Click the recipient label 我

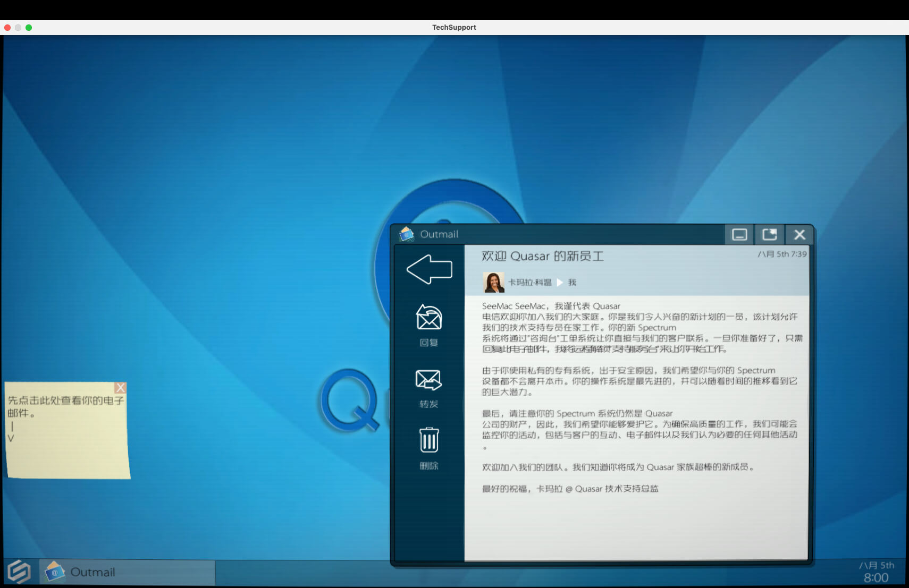click(x=572, y=283)
